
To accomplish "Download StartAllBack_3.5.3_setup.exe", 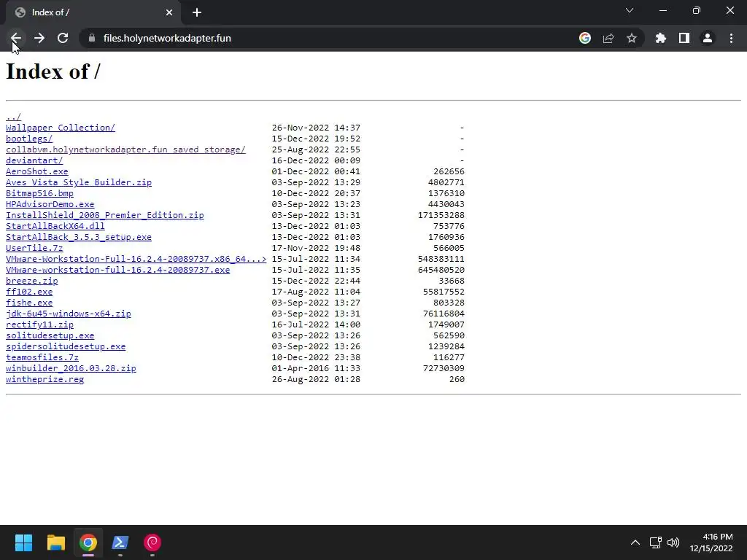I will 79,237.
